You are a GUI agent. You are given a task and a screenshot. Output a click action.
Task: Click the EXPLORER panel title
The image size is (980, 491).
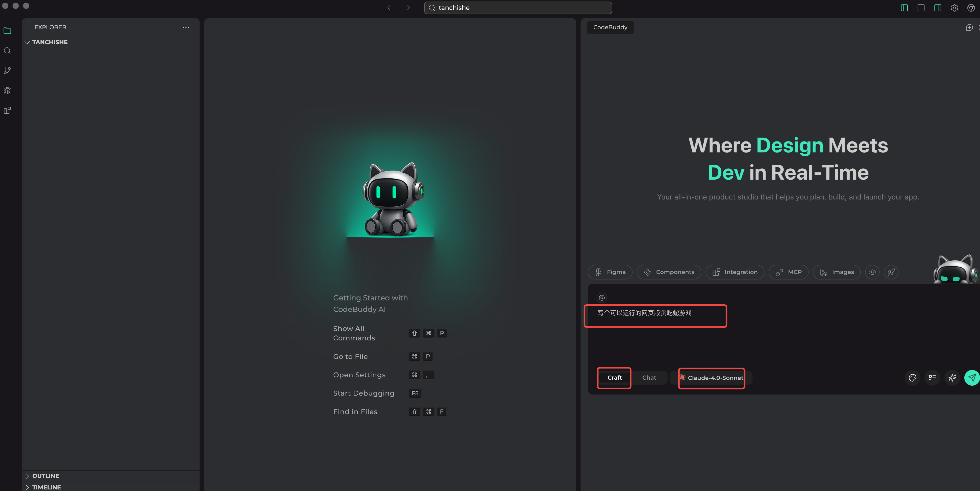[x=50, y=27]
